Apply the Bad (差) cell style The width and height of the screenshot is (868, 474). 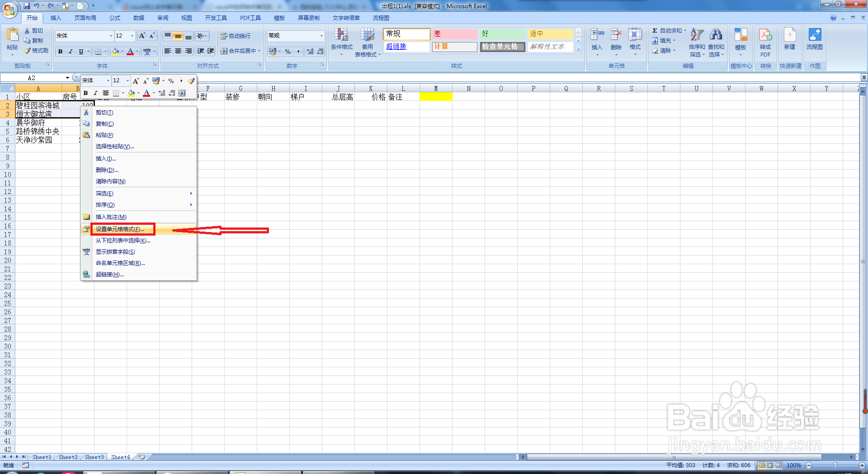(x=454, y=34)
